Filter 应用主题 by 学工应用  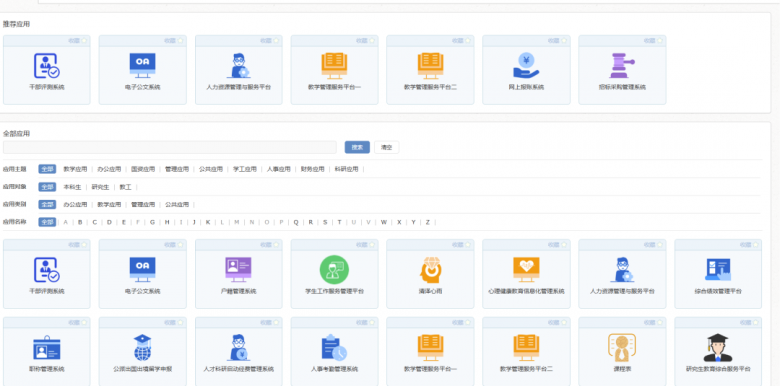(245, 169)
